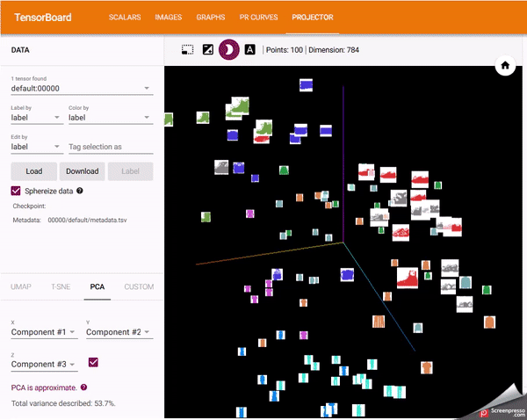Image resolution: width=527 pixels, height=420 pixels.
Task: Click the edit/tag points mode icon
Action: pyautogui.click(x=207, y=50)
